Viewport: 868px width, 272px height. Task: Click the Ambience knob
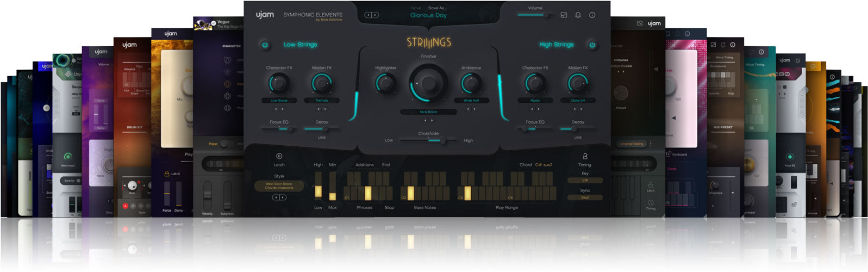point(471,83)
